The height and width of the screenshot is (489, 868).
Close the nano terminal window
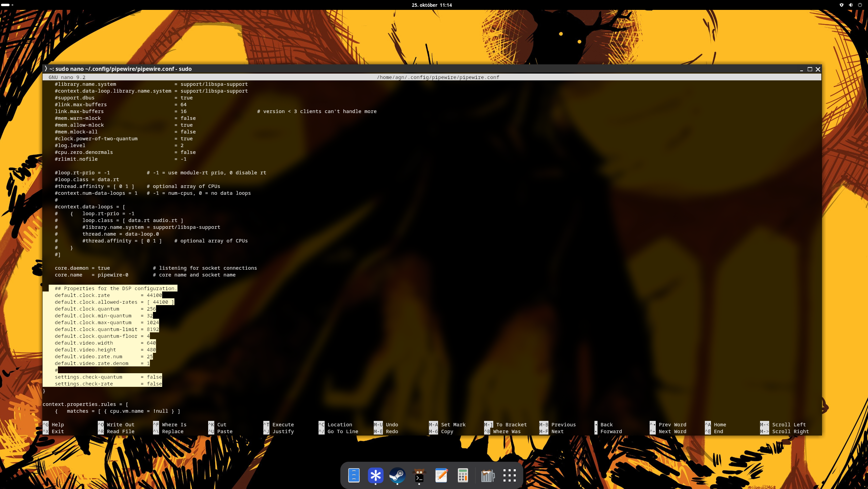coord(818,69)
